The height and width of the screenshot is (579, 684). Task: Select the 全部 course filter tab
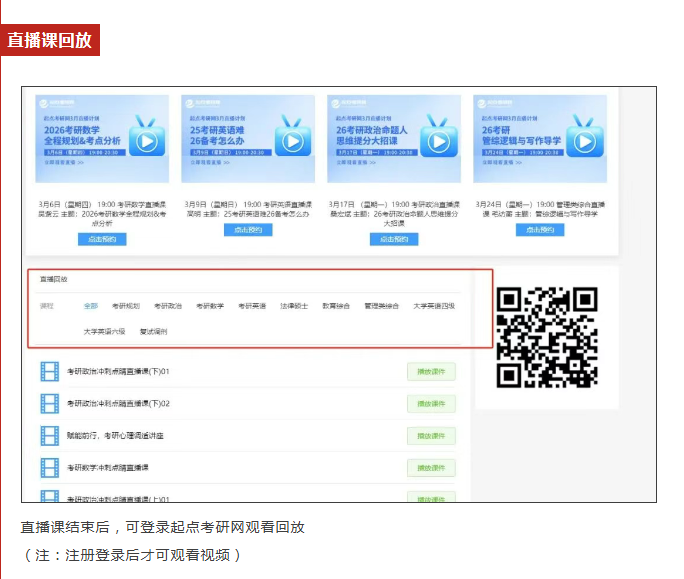click(x=91, y=306)
